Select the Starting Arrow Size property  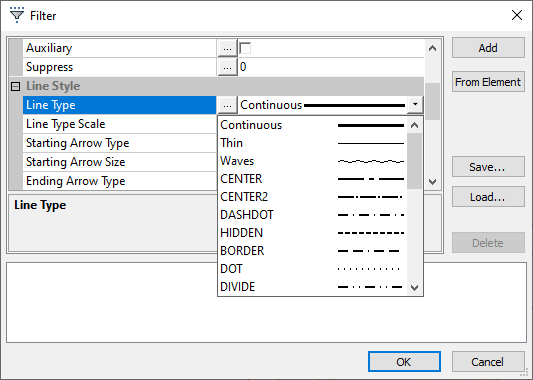click(x=119, y=162)
